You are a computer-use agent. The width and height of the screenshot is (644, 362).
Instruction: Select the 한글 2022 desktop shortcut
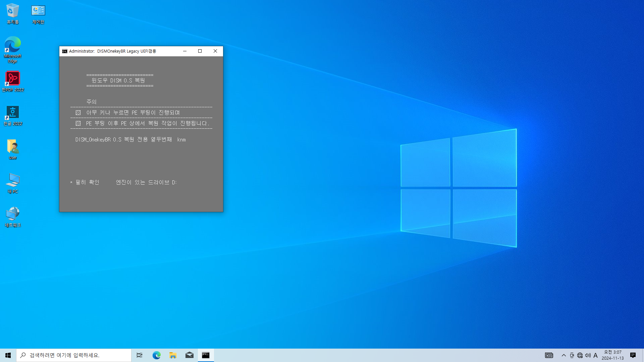(13, 116)
